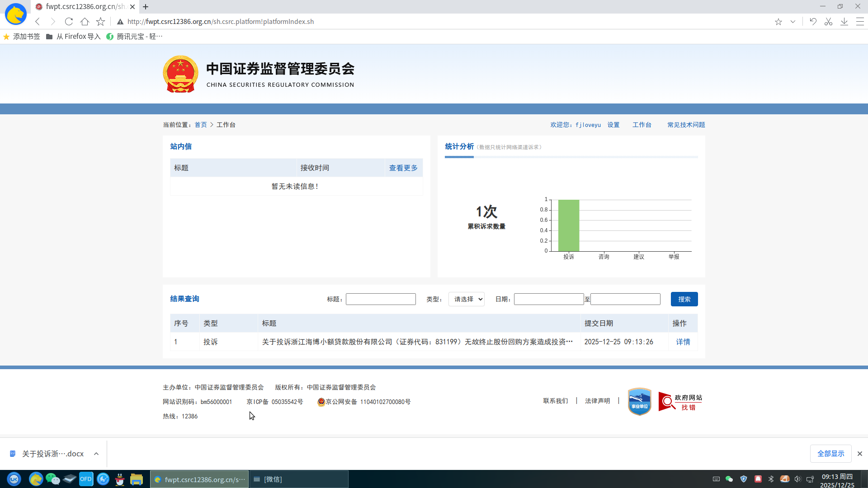868x488 pixels.
Task: Click the undo closed tab icon
Action: [x=813, y=22]
